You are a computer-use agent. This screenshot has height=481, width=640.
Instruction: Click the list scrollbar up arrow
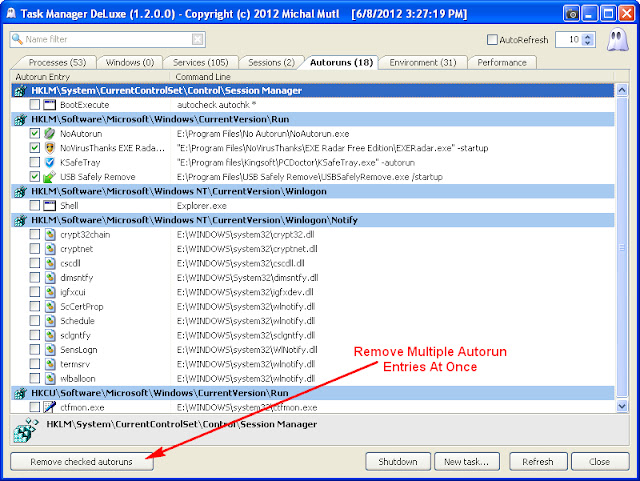[x=622, y=90]
